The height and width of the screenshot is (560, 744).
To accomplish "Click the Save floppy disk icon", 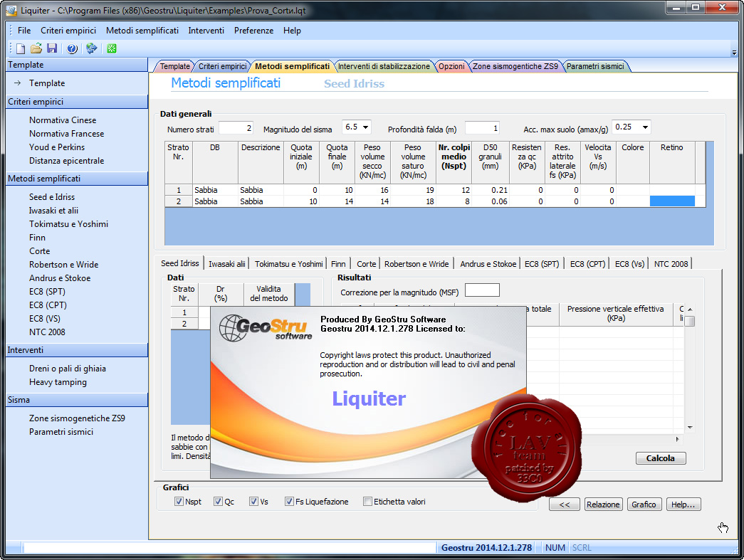I will [52, 48].
